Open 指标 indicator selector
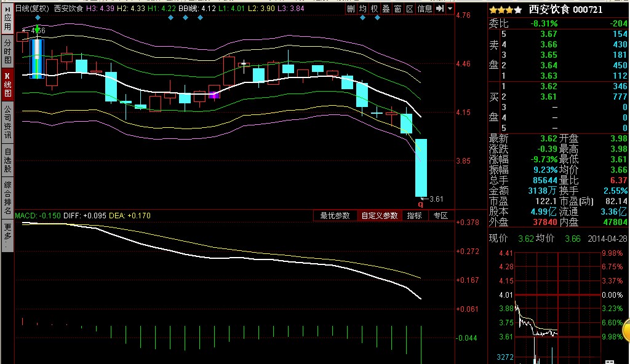Screen dimensions: 630x364 (x=414, y=216)
